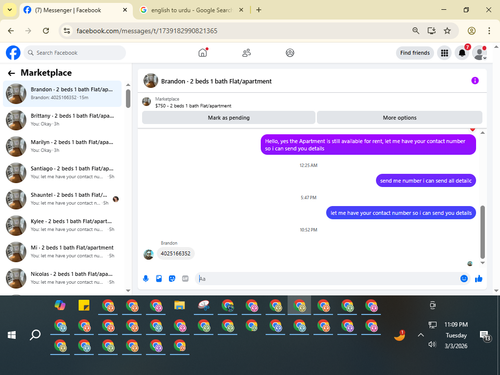500x375 pixels.
Task: Close the Messenger tab
Action: pyautogui.click(x=125, y=10)
